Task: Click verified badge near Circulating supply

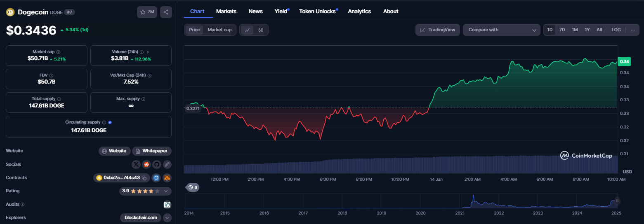Action: point(110,122)
